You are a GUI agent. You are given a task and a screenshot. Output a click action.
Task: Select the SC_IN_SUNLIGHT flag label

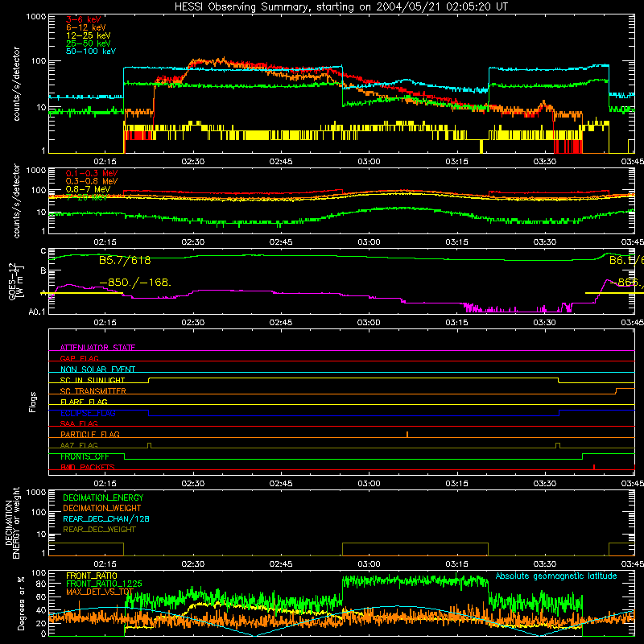coord(93,380)
